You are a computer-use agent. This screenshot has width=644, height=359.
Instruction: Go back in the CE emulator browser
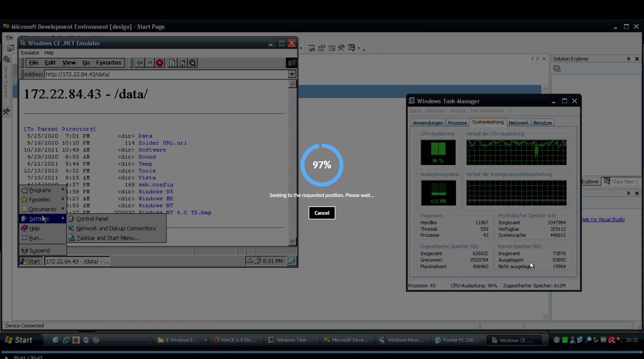coord(140,63)
